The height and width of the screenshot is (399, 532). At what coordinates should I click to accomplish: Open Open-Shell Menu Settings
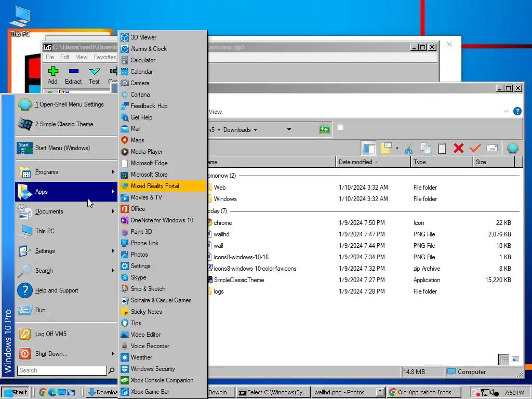pyautogui.click(x=66, y=104)
